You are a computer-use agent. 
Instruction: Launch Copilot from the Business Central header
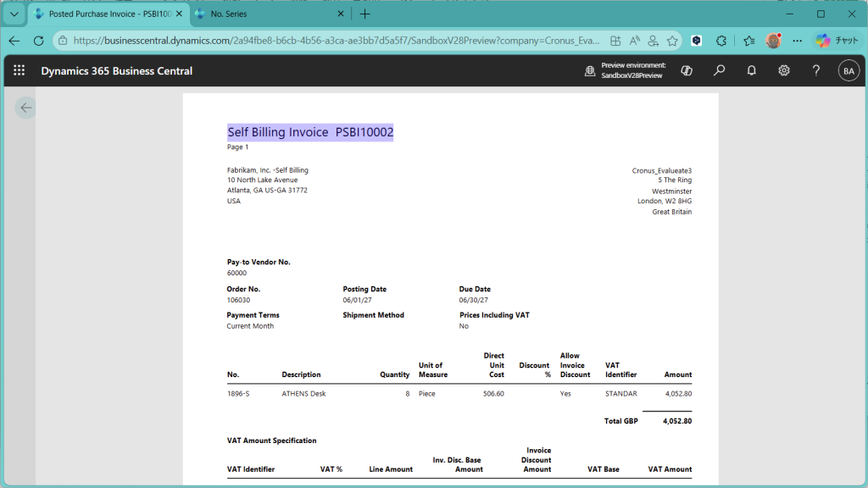(x=687, y=71)
